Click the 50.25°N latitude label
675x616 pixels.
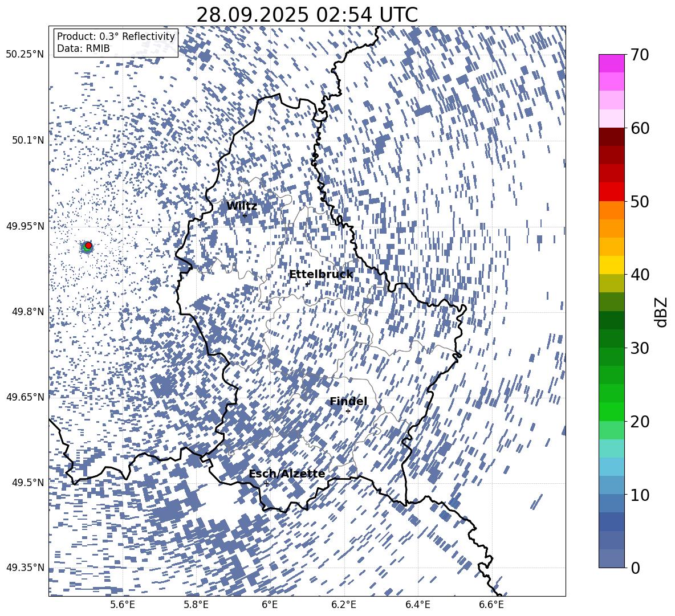(25, 55)
